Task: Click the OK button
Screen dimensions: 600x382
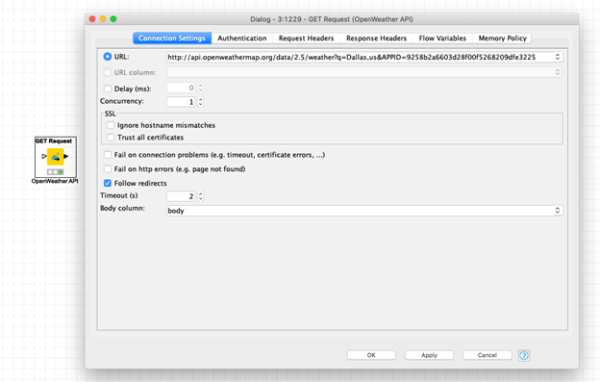Action: 371,355
